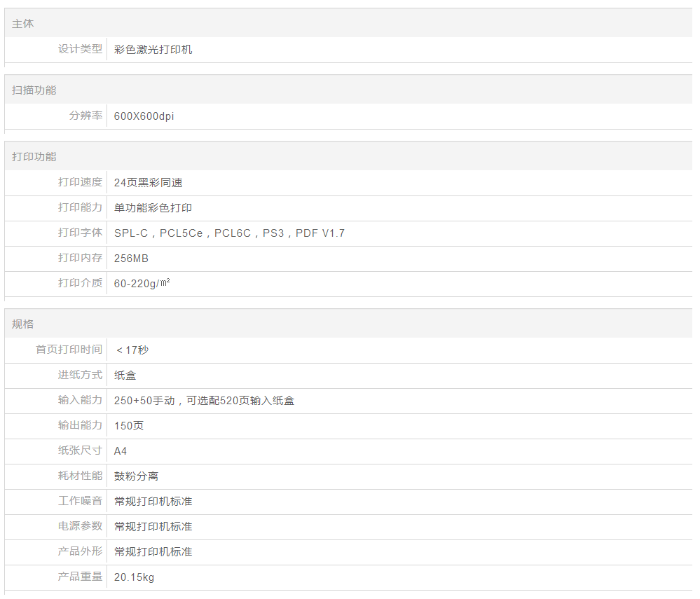Click the 纸盒 paper feed value
Screen dimensions: 700x599
(125, 376)
